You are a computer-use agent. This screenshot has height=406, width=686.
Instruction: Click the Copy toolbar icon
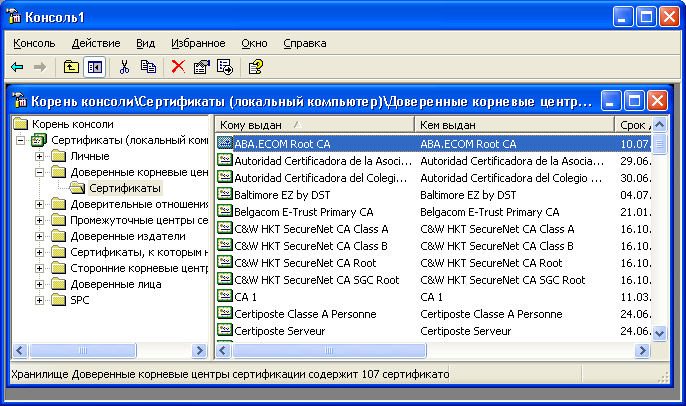(x=148, y=67)
